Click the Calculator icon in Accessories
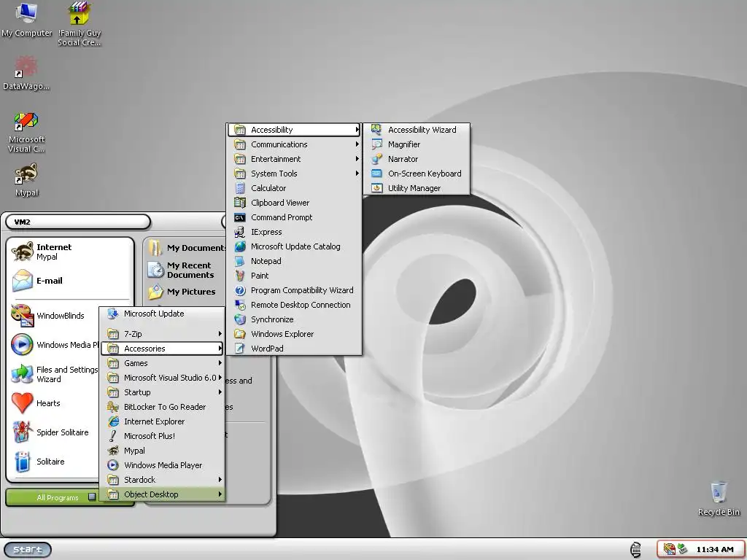This screenshot has width=747, height=560. (x=240, y=188)
